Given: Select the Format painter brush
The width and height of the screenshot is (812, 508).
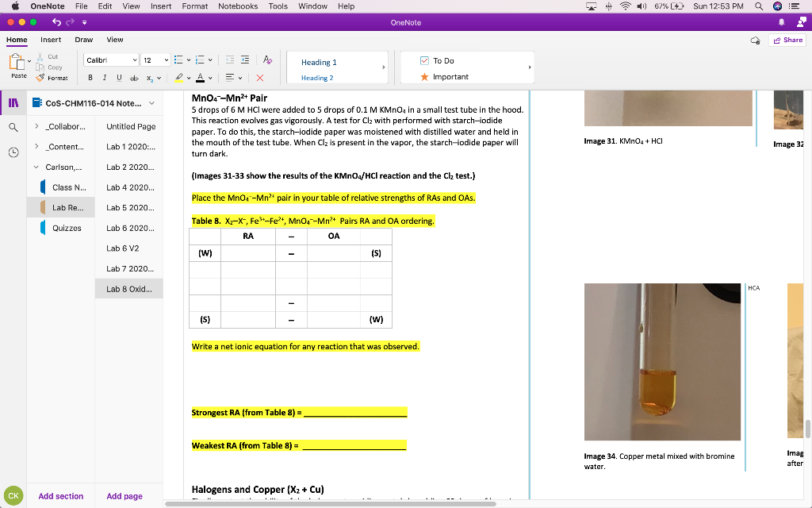Looking at the screenshot, I should tap(40, 78).
